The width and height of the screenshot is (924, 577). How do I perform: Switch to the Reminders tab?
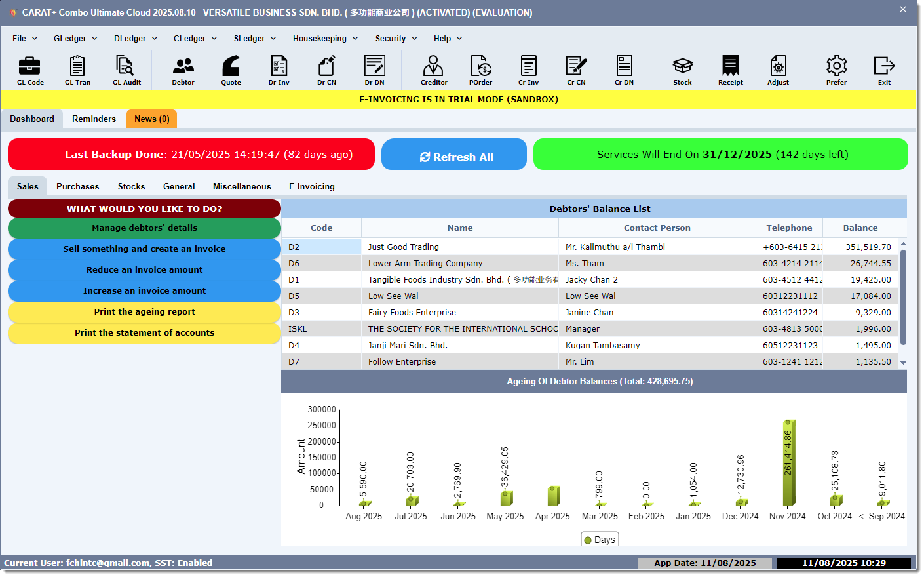coord(94,119)
